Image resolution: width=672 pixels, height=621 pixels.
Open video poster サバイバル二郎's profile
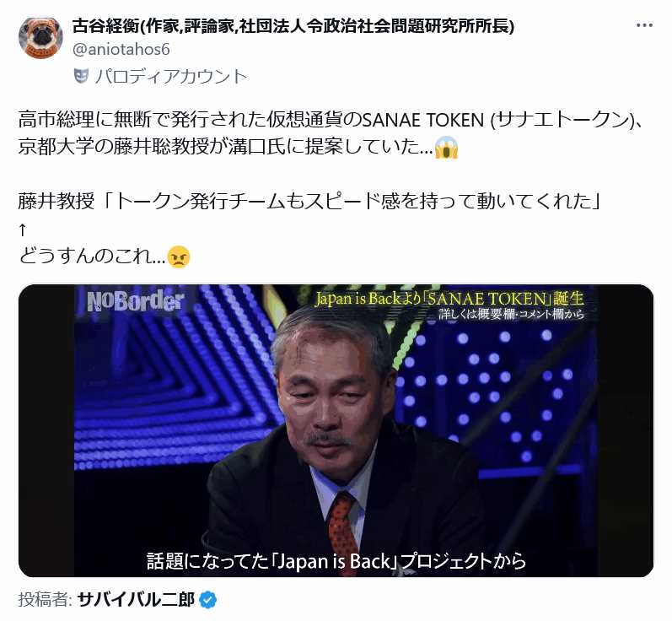(x=136, y=599)
